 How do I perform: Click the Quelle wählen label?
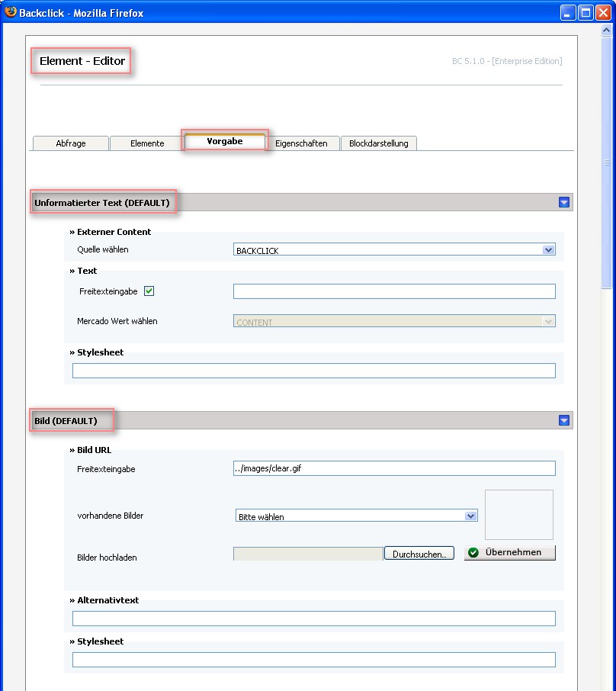(x=103, y=249)
